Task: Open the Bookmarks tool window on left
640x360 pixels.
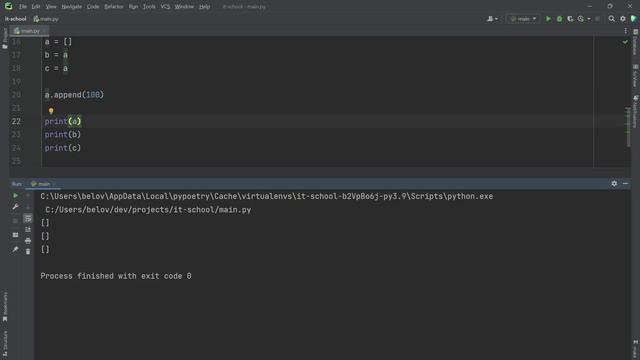Action: 5,307
